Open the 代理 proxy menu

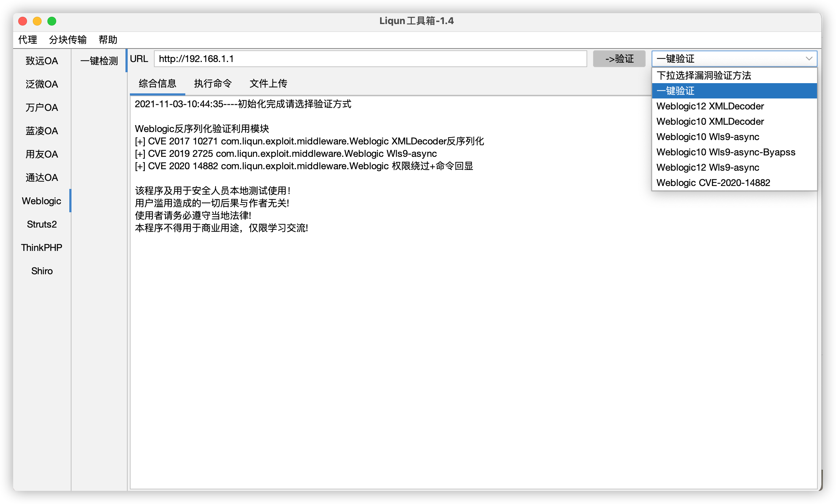point(28,39)
